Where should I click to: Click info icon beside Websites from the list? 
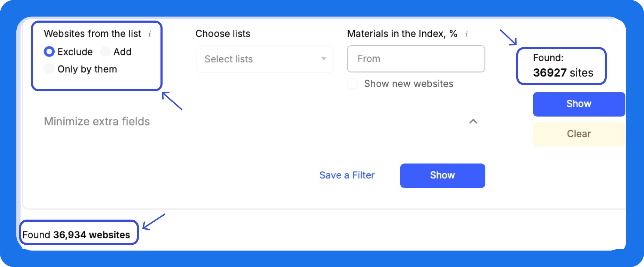click(x=150, y=34)
